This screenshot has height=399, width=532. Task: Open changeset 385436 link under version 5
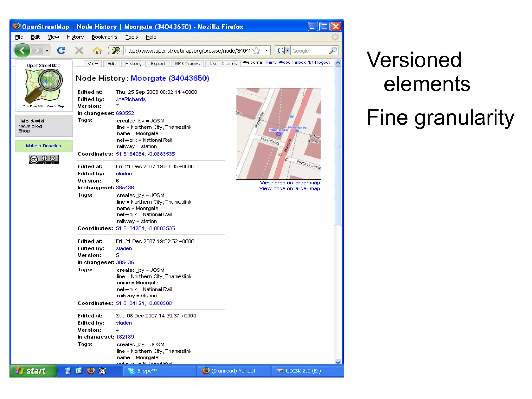(x=125, y=262)
